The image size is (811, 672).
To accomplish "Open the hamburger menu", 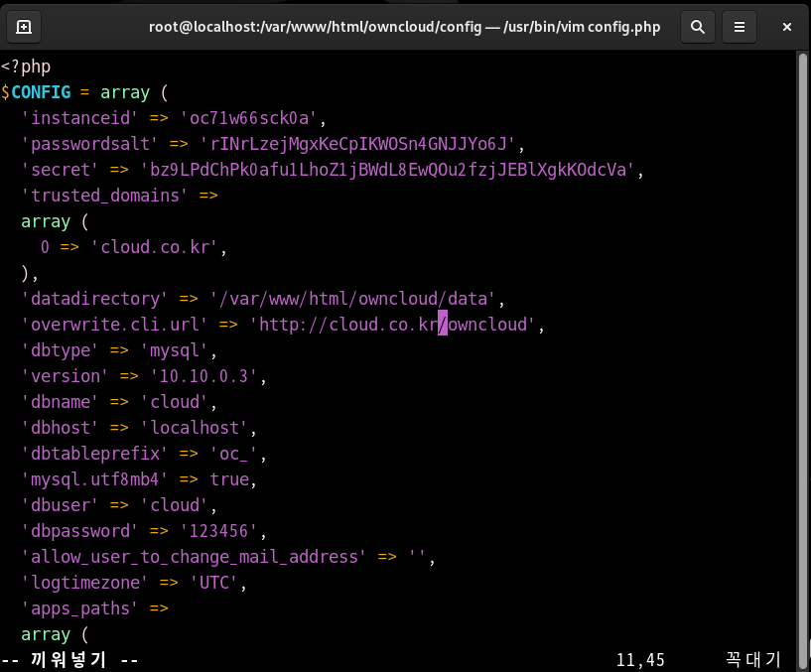I will click(x=740, y=27).
